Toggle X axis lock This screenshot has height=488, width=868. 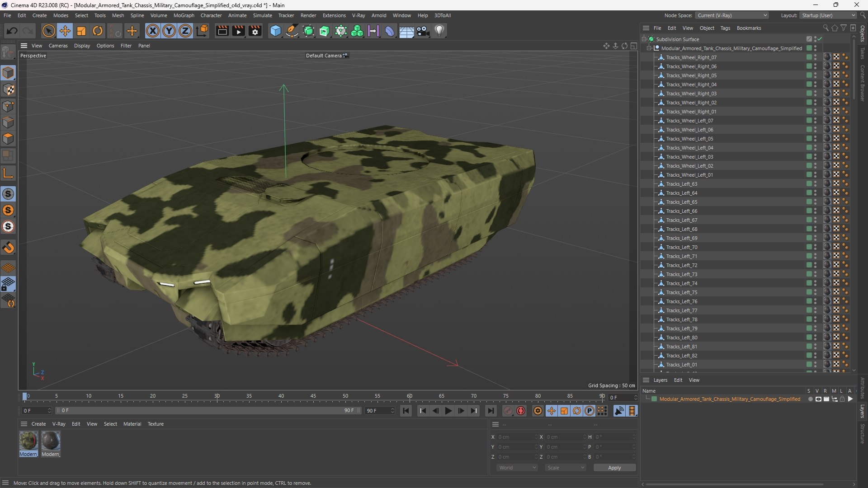pos(153,31)
